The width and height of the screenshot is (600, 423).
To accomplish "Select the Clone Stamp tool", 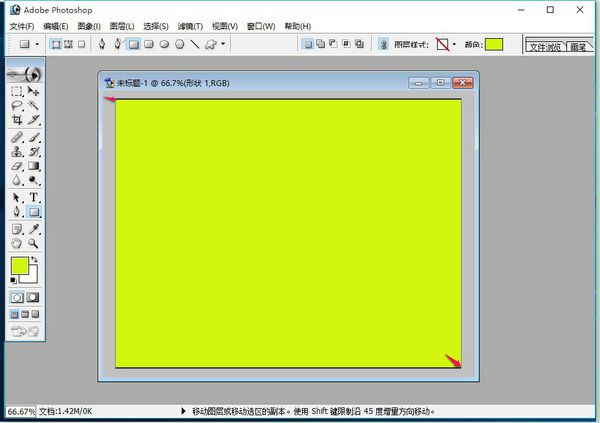I will (17, 151).
